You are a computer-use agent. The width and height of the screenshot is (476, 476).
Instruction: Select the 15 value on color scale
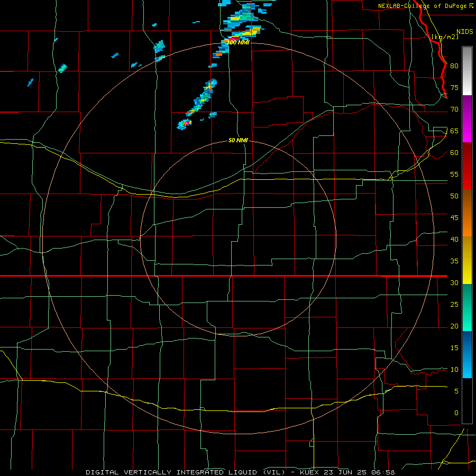(x=454, y=348)
